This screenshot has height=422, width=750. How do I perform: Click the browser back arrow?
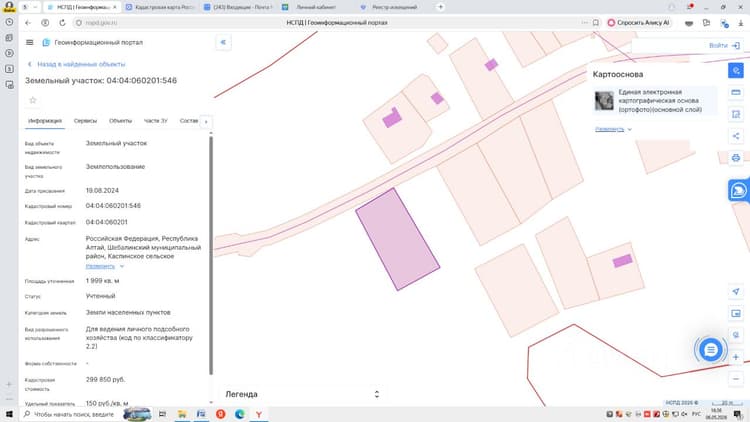click(28, 22)
